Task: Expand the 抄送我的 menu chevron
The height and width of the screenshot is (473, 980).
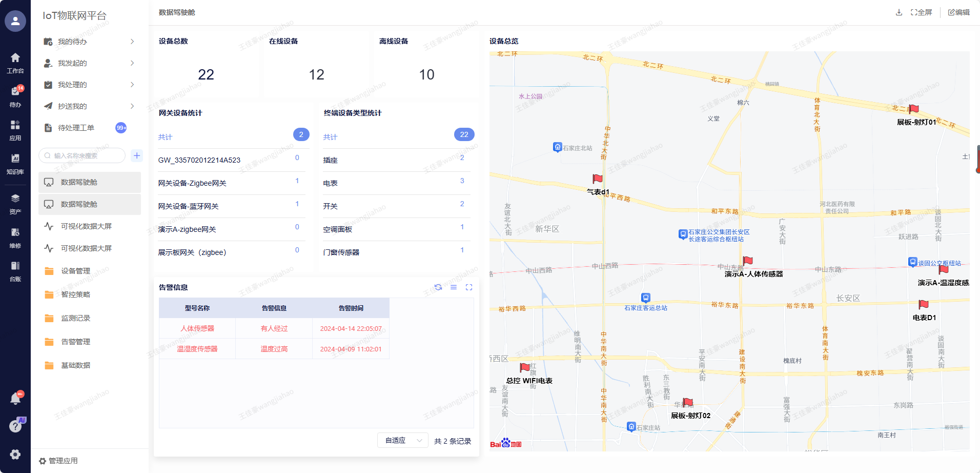Action: 132,106
